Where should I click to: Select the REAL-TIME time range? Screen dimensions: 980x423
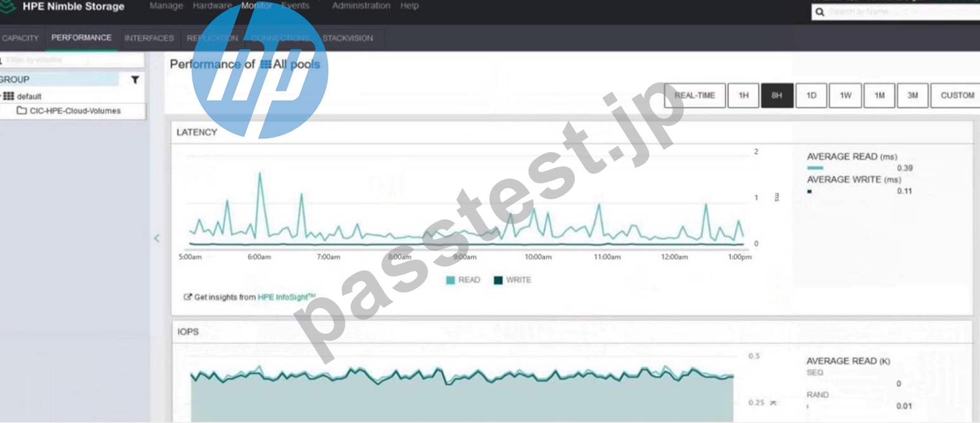(694, 96)
